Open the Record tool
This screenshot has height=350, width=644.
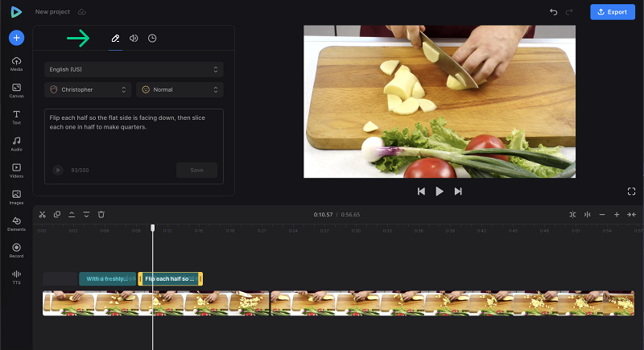pyautogui.click(x=16, y=250)
